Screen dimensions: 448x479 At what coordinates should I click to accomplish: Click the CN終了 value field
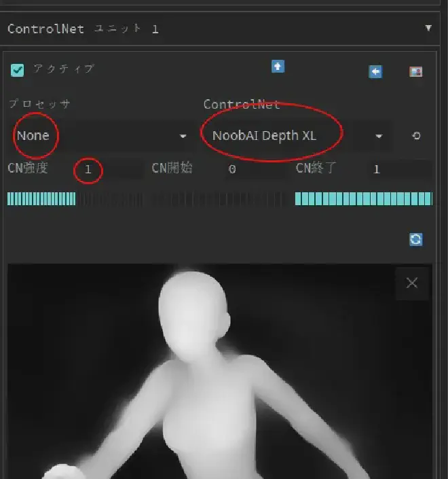click(x=400, y=169)
